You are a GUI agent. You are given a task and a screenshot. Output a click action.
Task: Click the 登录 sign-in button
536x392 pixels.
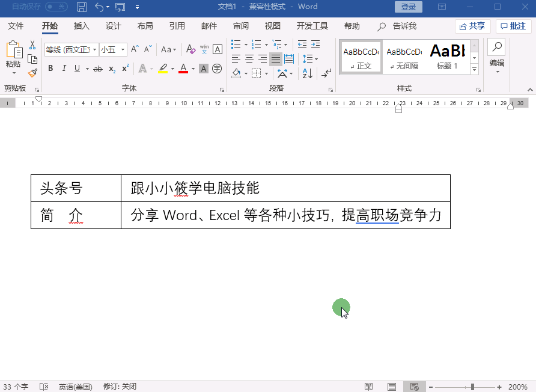[x=408, y=7]
